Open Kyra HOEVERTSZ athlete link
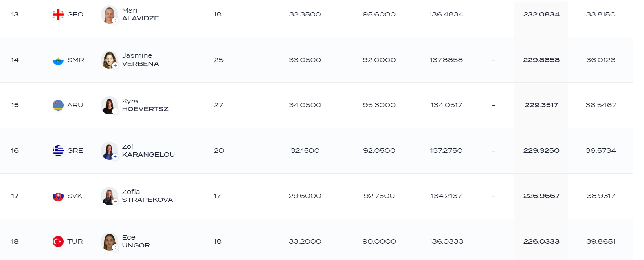The image size is (644, 260). point(145,105)
